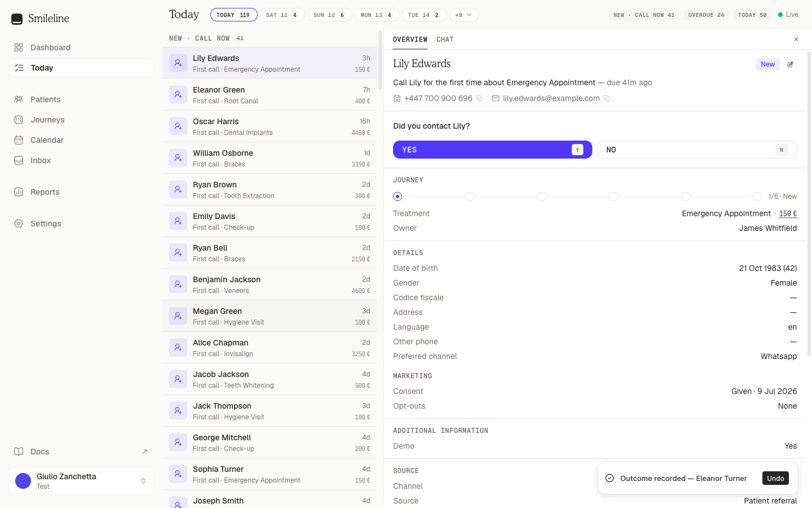812x508 pixels.
Task: Copy Lily's email address icon
Action: [x=607, y=98]
